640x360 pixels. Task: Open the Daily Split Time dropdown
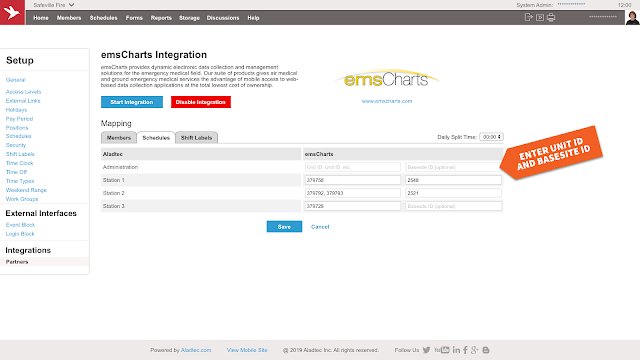click(x=491, y=137)
